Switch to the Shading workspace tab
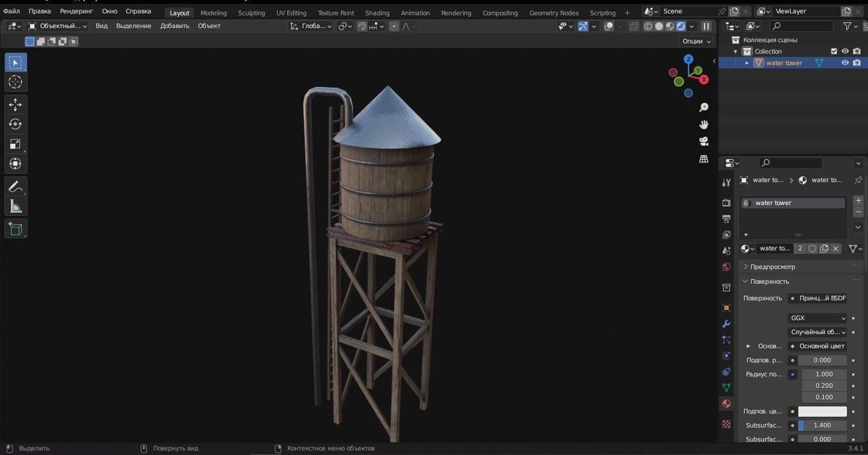Image resolution: width=868 pixels, height=455 pixels. [x=377, y=13]
